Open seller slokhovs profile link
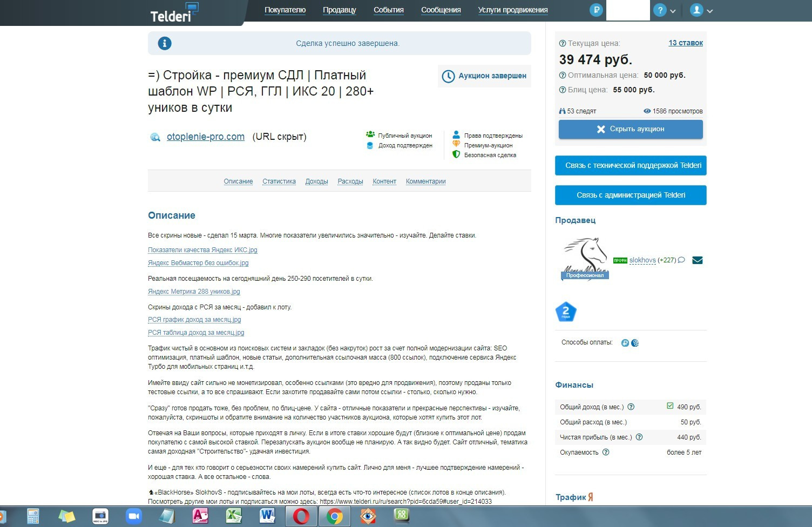 coord(642,260)
